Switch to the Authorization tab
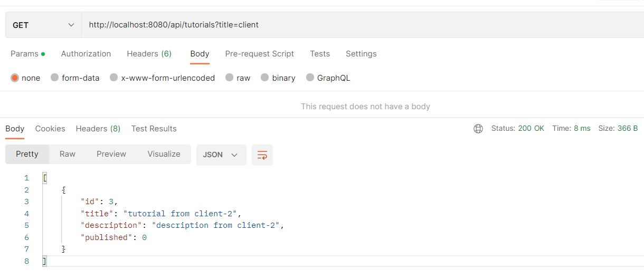 (x=86, y=54)
